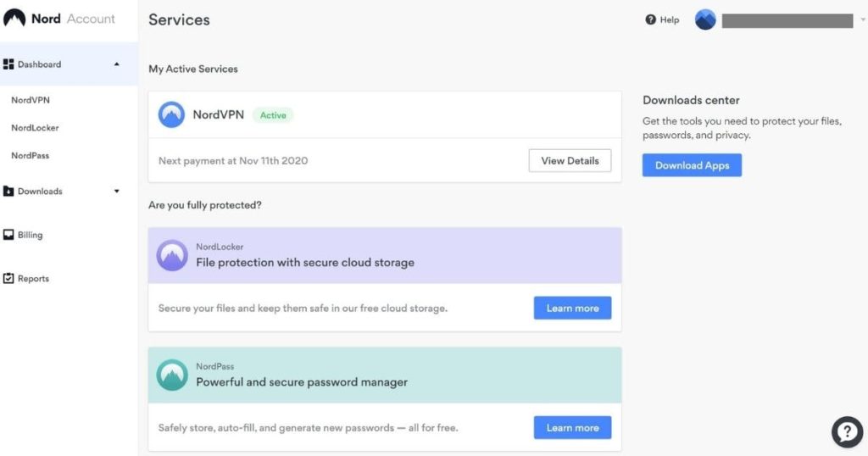Click the 'Services' page title
Screen dimensions: 868x456
[x=180, y=19]
